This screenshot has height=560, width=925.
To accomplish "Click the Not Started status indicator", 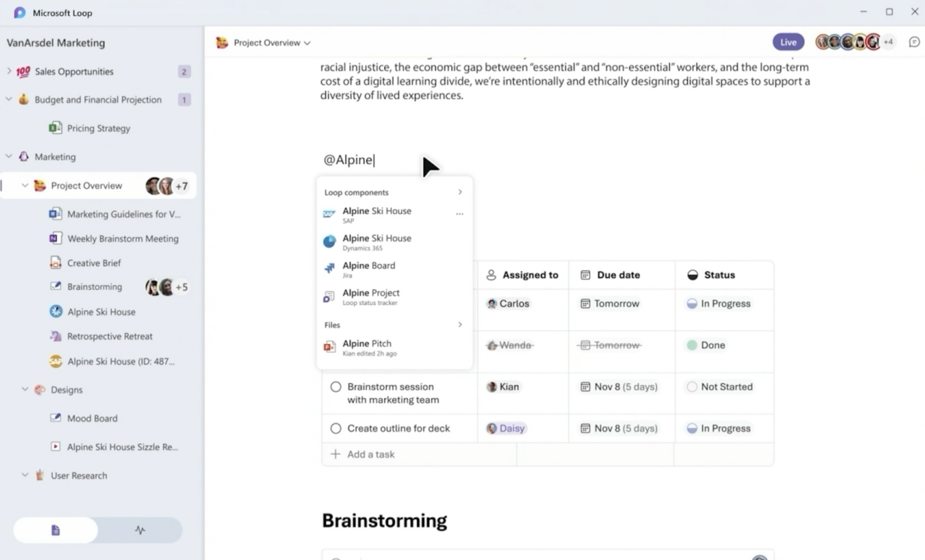I will tap(720, 387).
